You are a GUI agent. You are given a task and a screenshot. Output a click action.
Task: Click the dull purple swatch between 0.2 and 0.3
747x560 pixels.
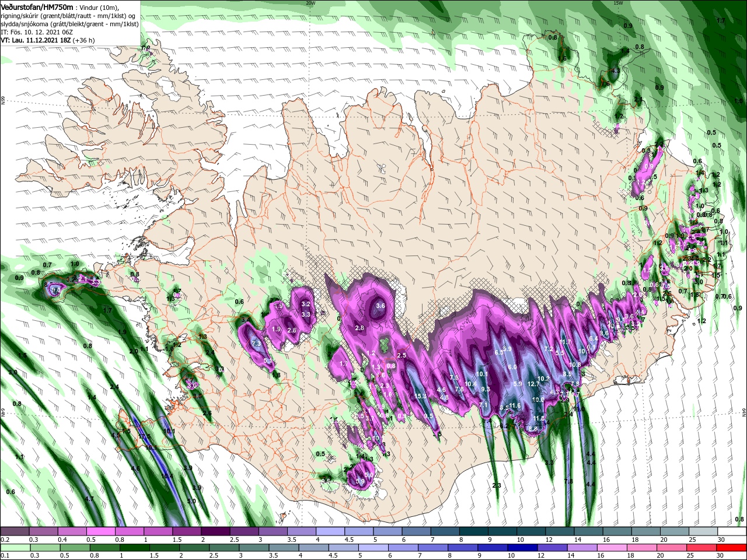coord(15,531)
